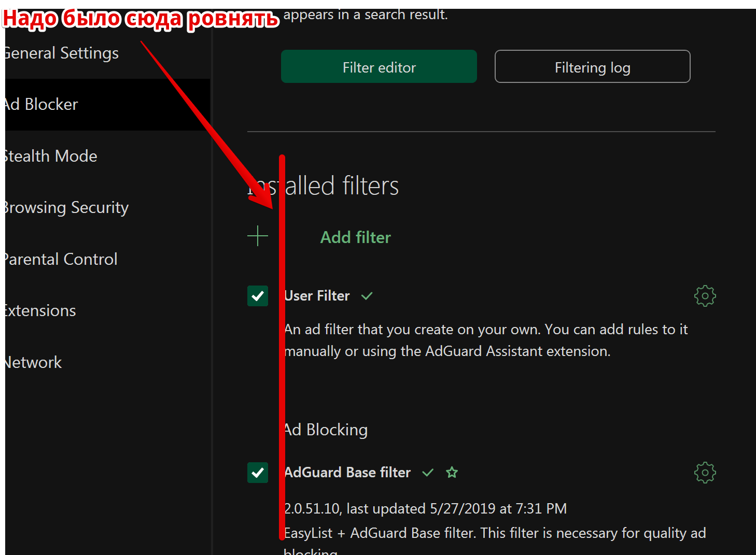Click the green checkmark next to User Filter
756x555 pixels.
(367, 296)
